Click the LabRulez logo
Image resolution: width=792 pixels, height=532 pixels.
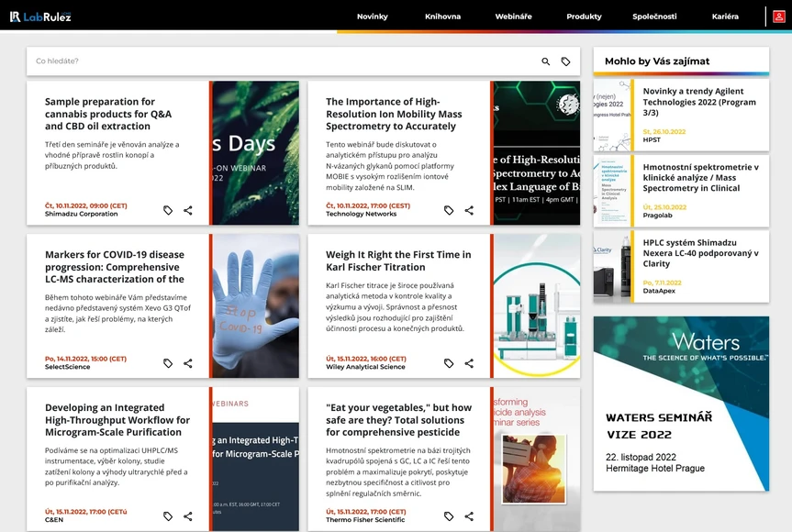click(40, 17)
